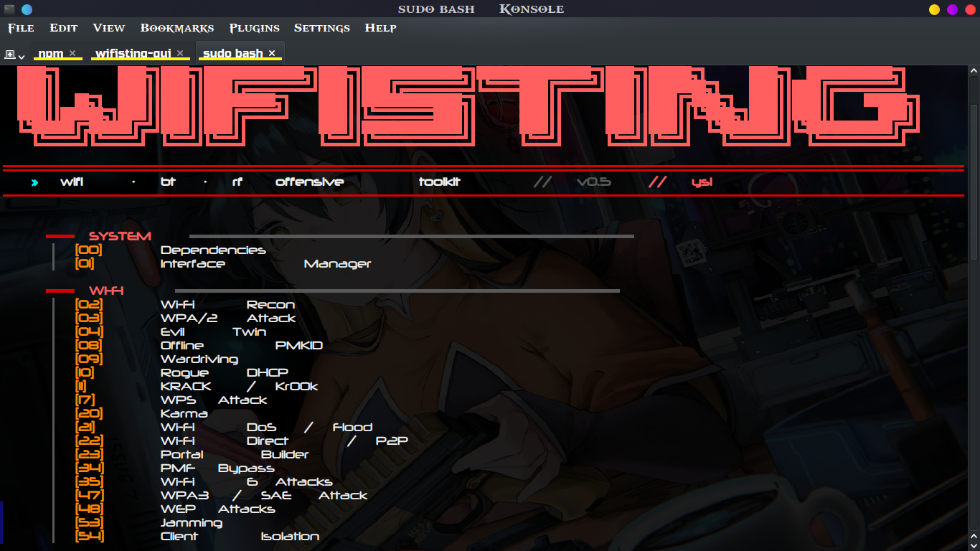This screenshot has height=551, width=980.
Task: Click the yellow window control button
Action: point(934,9)
